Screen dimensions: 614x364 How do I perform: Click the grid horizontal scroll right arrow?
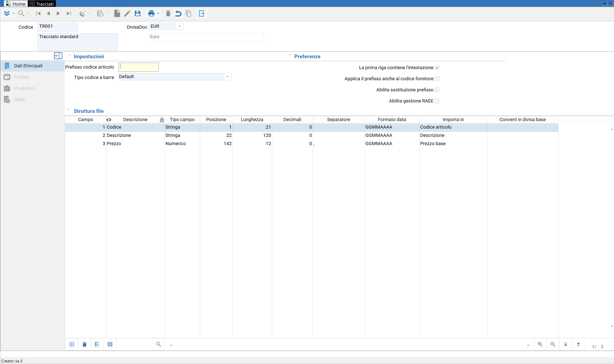tap(528, 345)
